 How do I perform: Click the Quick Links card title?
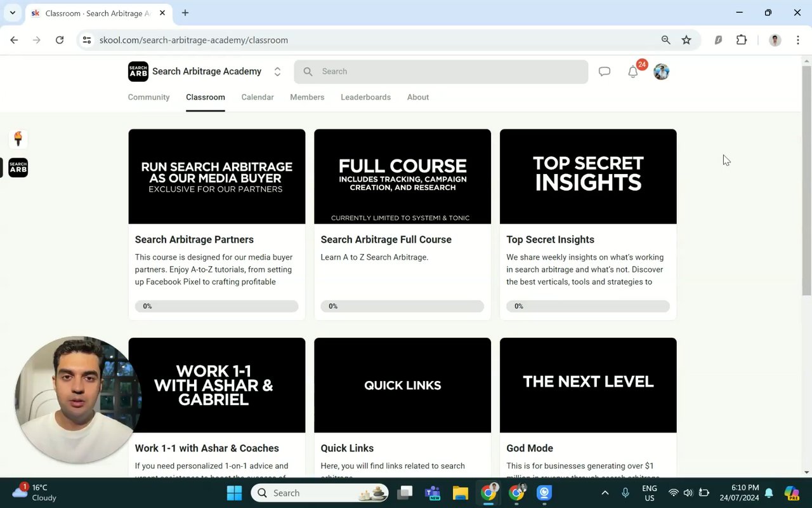pyautogui.click(x=347, y=448)
